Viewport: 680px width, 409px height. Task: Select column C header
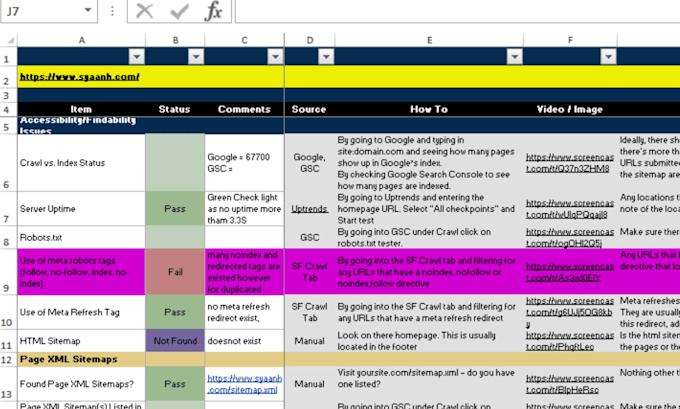(245, 40)
